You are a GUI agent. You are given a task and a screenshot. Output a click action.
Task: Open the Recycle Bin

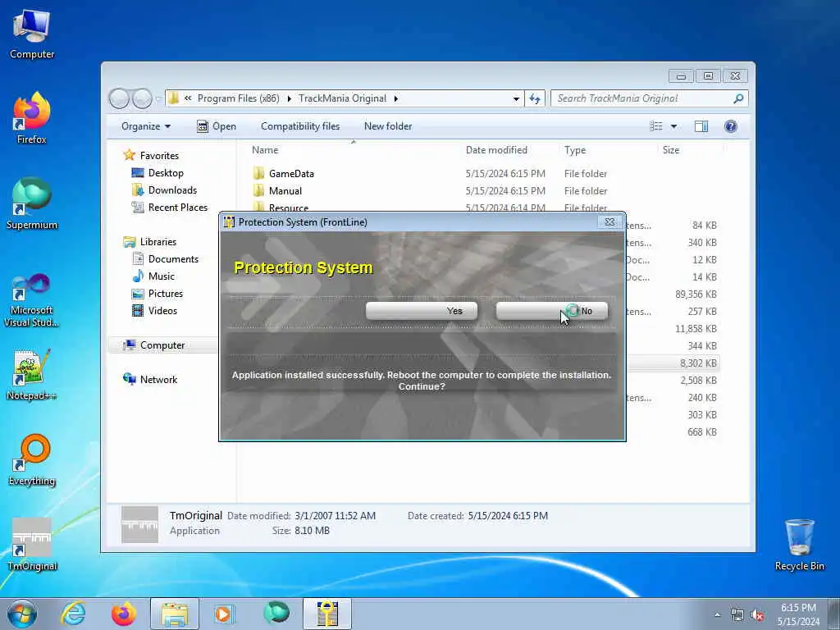pyautogui.click(x=799, y=545)
